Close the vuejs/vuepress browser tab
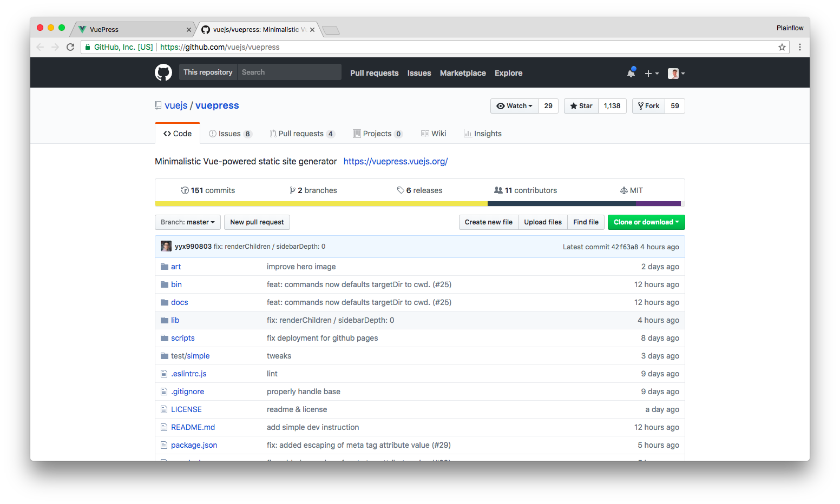840x504 pixels. point(312,30)
